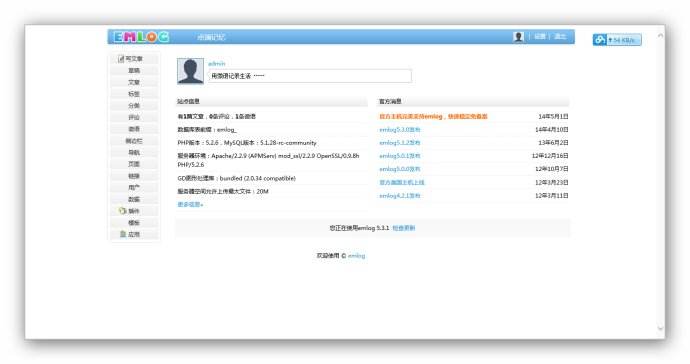Click the date 12年3月23日

(551, 182)
